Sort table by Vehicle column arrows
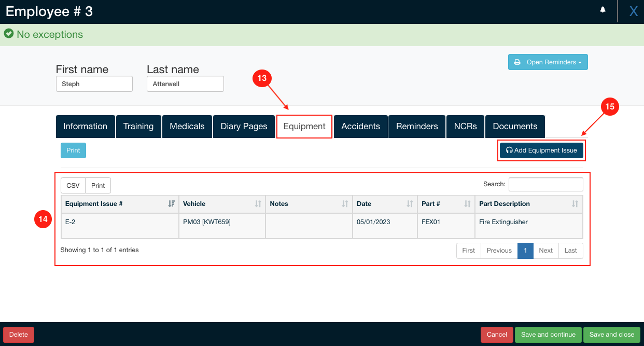Viewport: 644px width, 346px height. 258,204
